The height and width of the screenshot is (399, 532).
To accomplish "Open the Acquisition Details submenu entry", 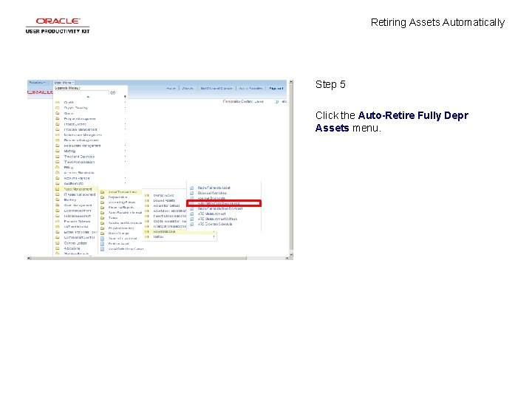I will [166, 205].
